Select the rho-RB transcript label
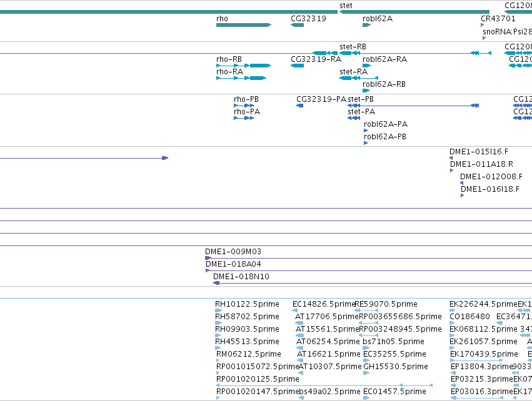The height and width of the screenshot is (401, 532). [229, 59]
